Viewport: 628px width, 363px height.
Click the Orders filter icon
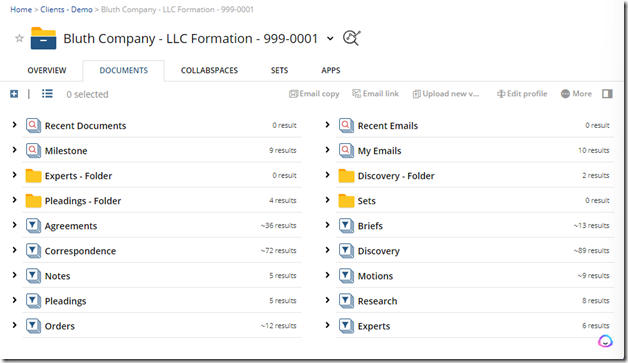coord(33,326)
